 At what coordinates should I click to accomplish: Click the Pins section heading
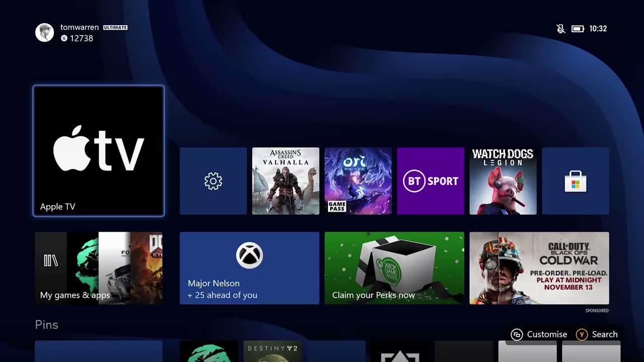[x=47, y=325]
